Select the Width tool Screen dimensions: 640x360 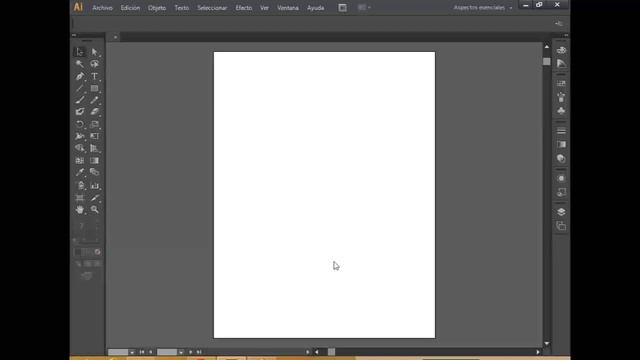click(x=80, y=136)
